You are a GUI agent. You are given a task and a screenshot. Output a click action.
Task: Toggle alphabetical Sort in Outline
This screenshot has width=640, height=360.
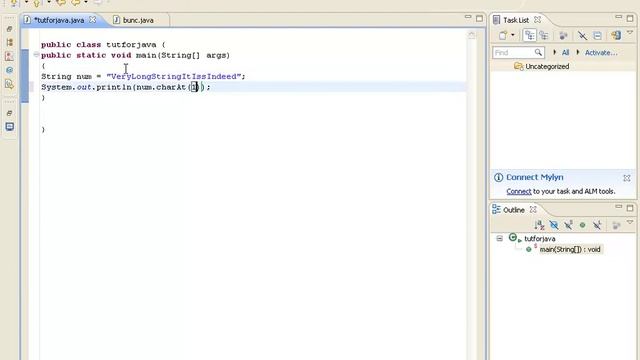pos(539,225)
